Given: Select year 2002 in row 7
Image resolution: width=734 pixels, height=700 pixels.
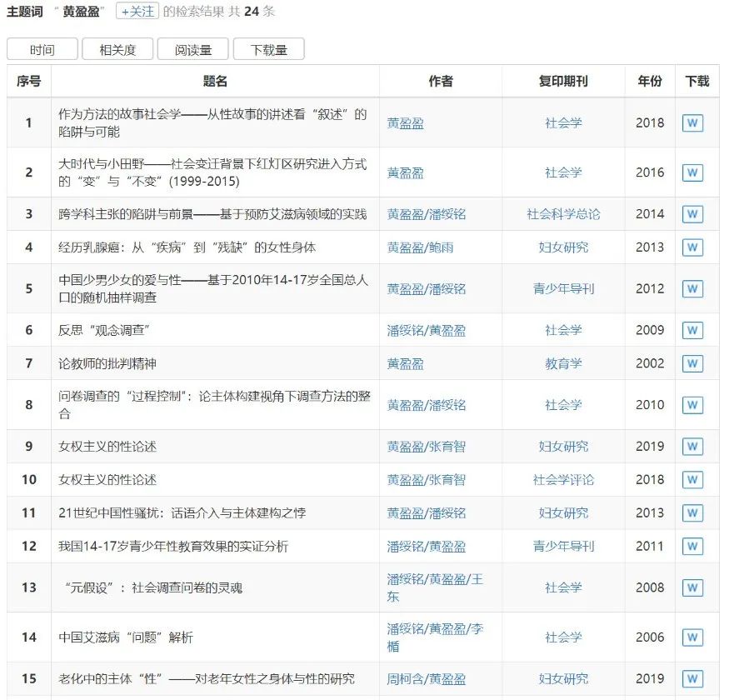Looking at the screenshot, I should [x=650, y=363].
